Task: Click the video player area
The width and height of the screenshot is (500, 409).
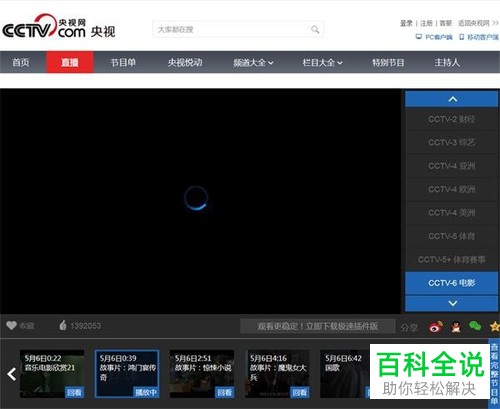Action: tap(200, 201)
